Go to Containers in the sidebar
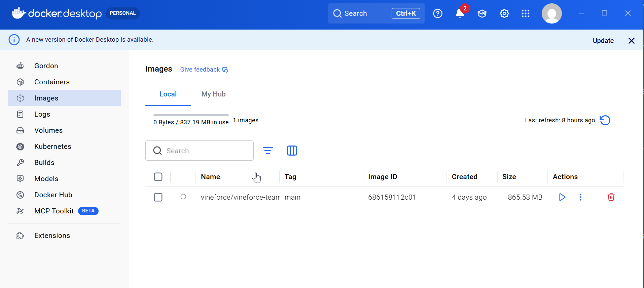This screenshot has width=644, height=288. [x=65, y=82]
